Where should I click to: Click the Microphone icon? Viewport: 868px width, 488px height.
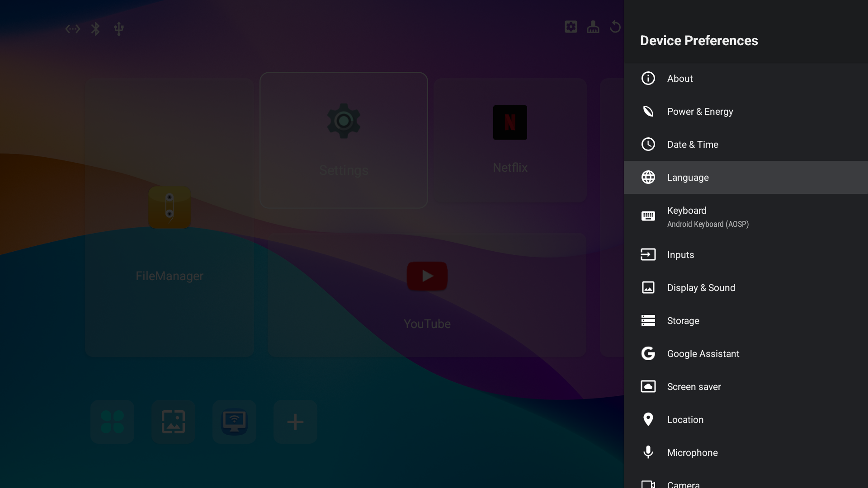[648, 452]
